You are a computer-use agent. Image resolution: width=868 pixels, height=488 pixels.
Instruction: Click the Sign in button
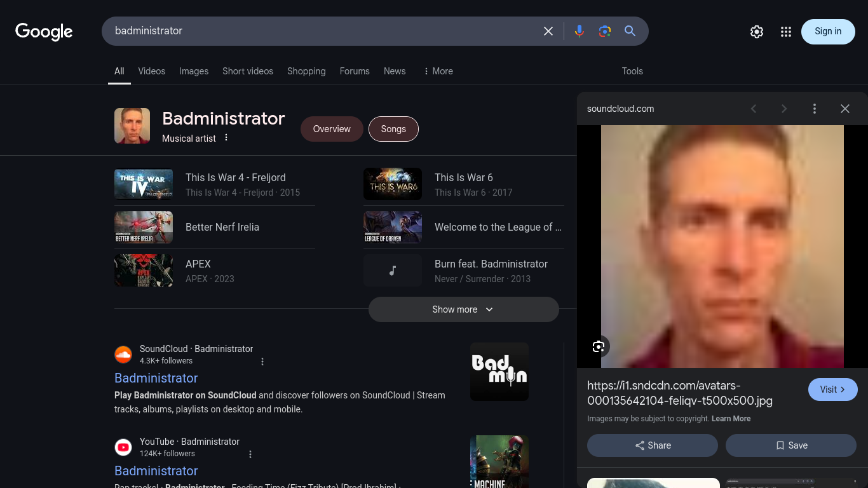[828, 32]
